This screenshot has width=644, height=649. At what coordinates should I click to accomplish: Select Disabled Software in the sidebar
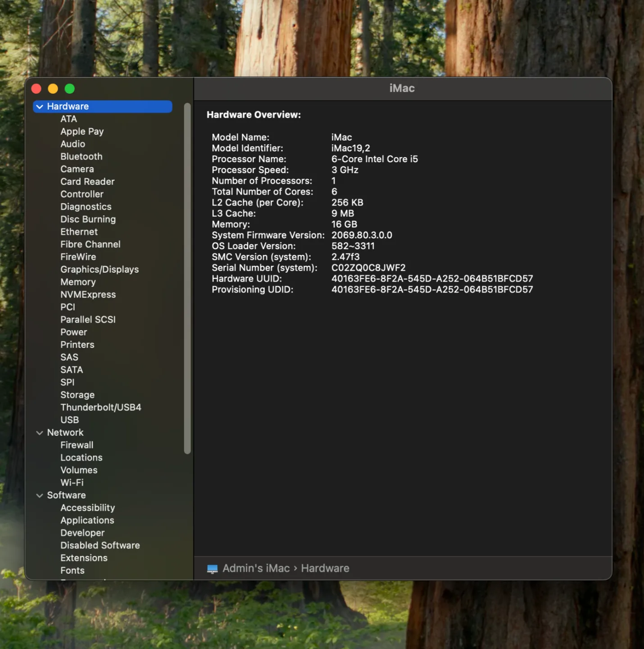tap(100, 545)
